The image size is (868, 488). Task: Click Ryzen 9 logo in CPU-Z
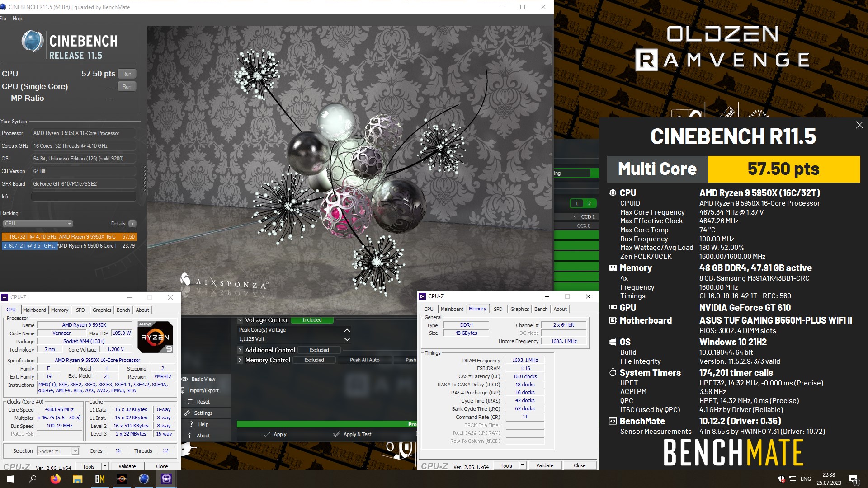click(155, 337)
